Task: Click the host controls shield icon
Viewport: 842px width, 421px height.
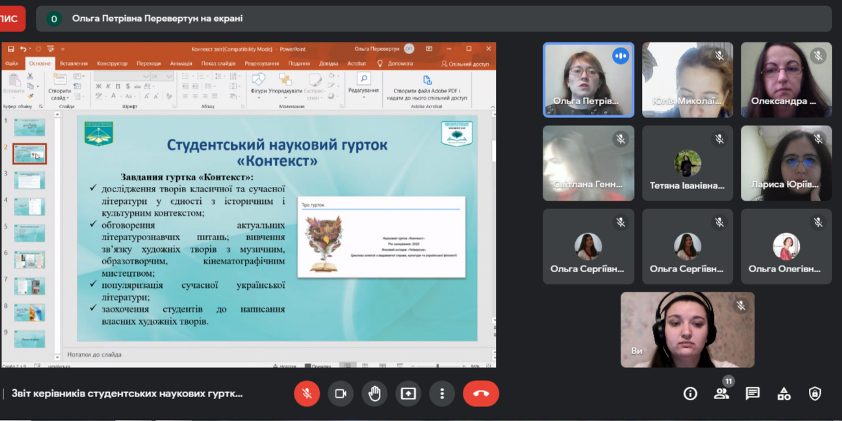Action: (x=815, y=393)
